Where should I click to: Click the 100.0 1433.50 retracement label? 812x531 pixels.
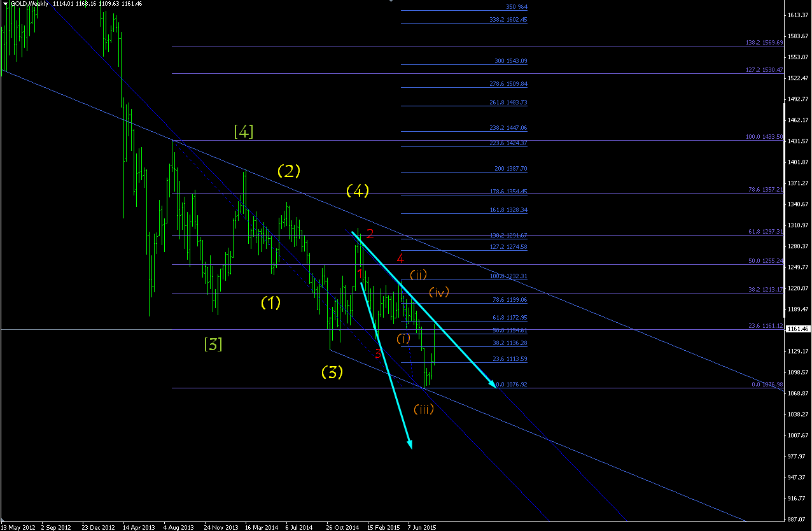(763, 138)
